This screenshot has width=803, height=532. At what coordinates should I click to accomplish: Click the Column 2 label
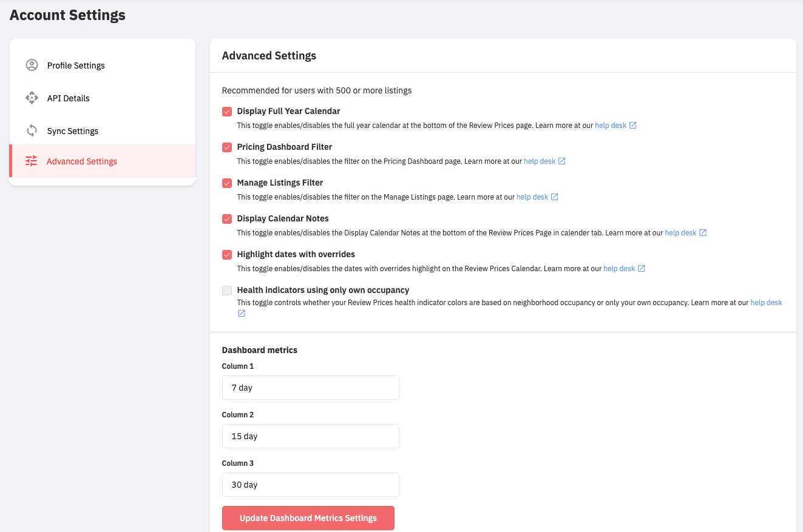[x=238, y=415]
